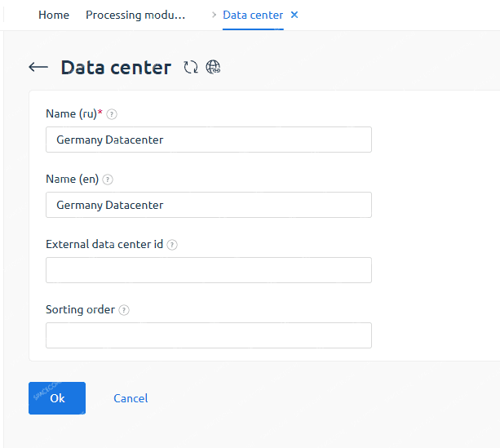Screen dimensions: 500x448
Task: Focus the Name (ru) input field
Action: click(x=209, y=140)
